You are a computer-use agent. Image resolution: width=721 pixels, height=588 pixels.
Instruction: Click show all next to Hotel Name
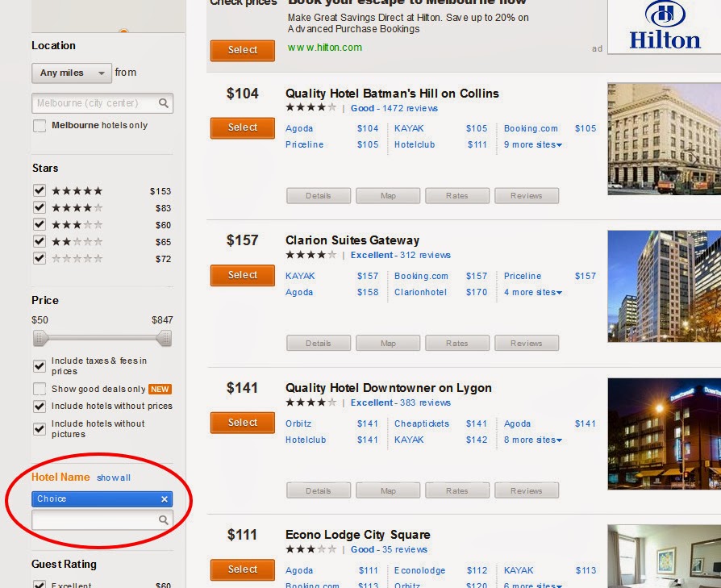(x=114, y=477)
